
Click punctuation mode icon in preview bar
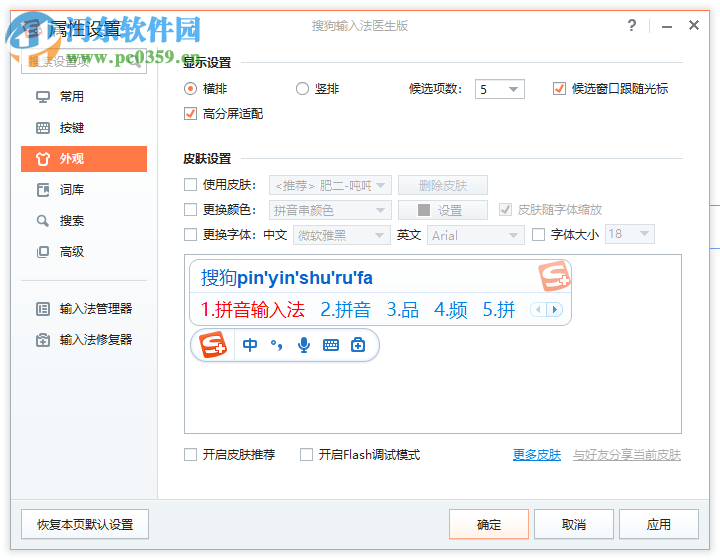(x=276, y=345)
